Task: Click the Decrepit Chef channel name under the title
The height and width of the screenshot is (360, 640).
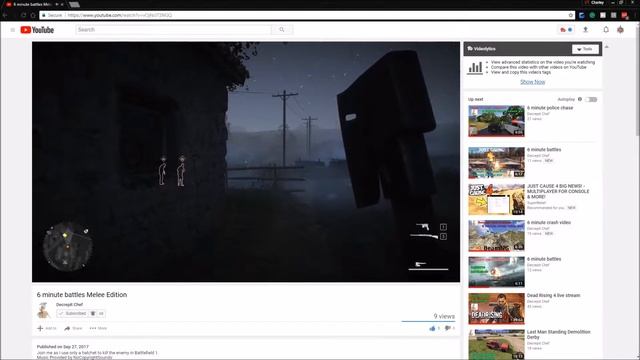Action: pos(69,304)
